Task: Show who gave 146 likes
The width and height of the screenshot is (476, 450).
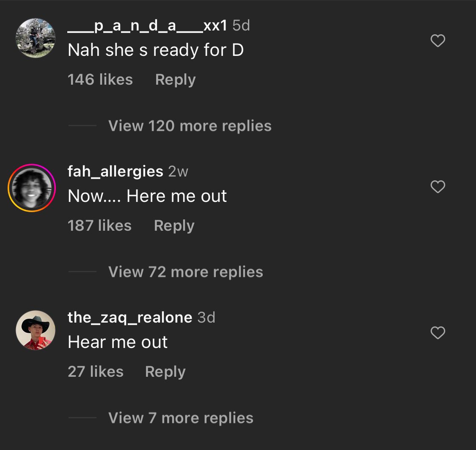Action: pos(100,80)
